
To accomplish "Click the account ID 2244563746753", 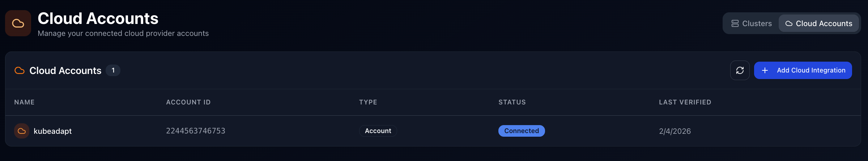I will coord(195,131).
